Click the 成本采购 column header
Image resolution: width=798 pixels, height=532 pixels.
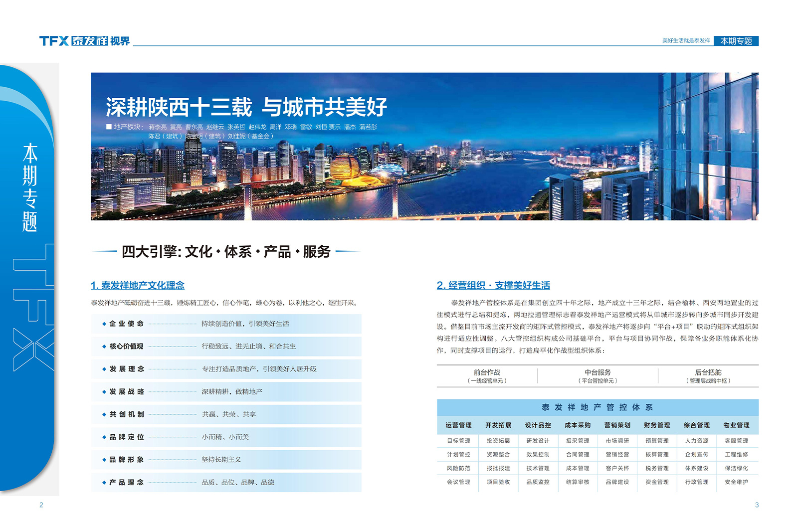coord(578,425)
